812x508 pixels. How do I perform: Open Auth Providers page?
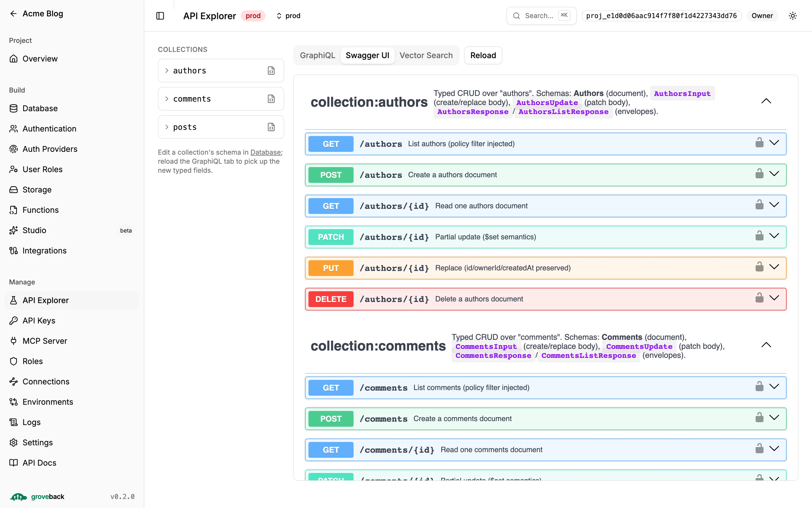(x=72, y=149)
